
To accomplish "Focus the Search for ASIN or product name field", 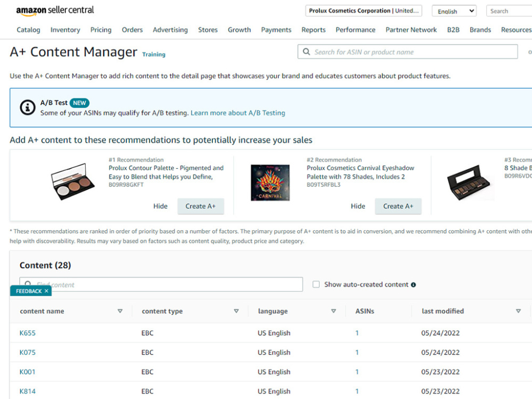I will click(x=408, y=52).
